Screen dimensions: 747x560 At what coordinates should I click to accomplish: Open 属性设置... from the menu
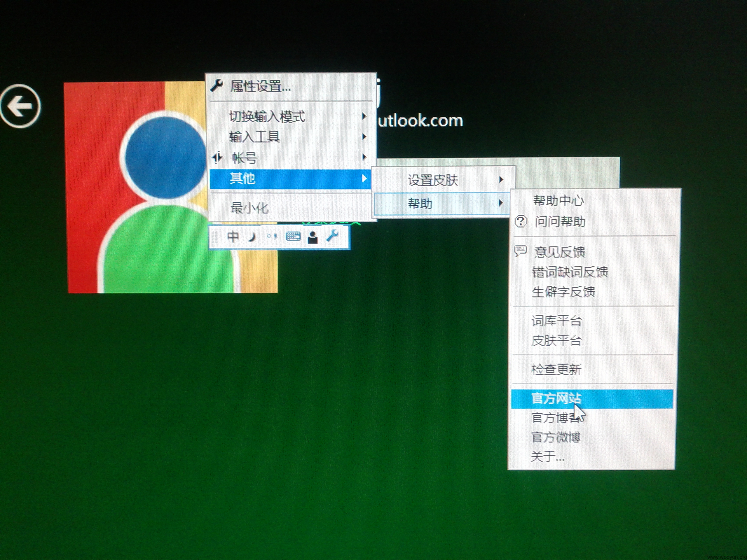click(x=291, y=86)
